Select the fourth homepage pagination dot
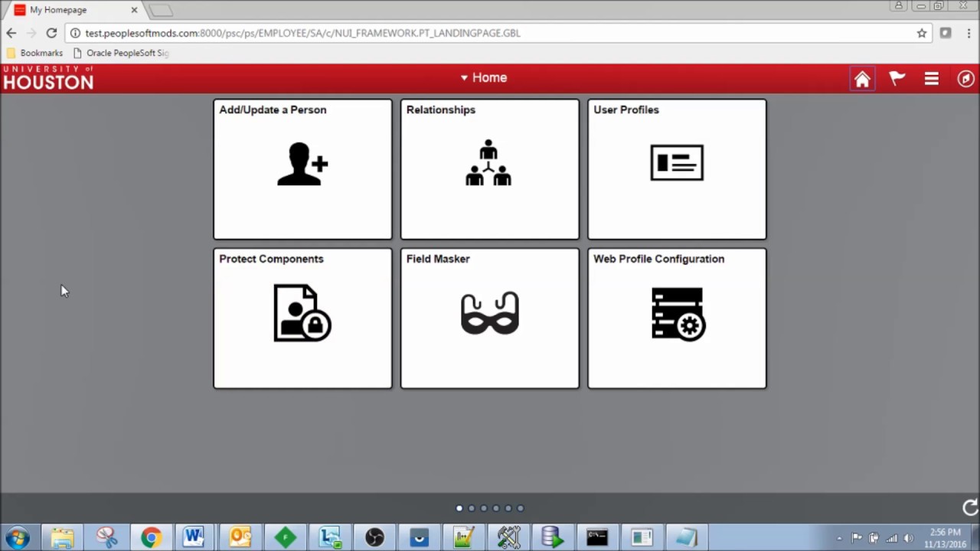The height and width of the screenshot is (551, 980). click(496, 508)
